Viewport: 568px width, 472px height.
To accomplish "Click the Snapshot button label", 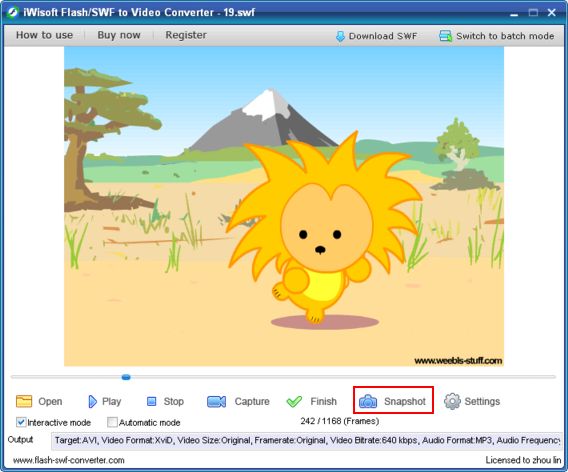I will click(405, 401).
